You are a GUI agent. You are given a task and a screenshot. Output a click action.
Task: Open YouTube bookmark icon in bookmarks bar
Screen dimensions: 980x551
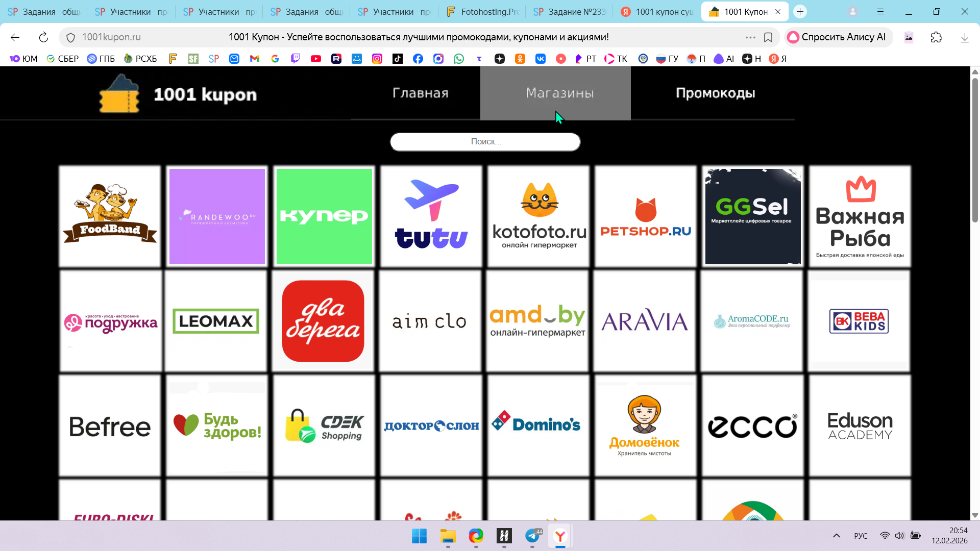(x=316, y=59)
